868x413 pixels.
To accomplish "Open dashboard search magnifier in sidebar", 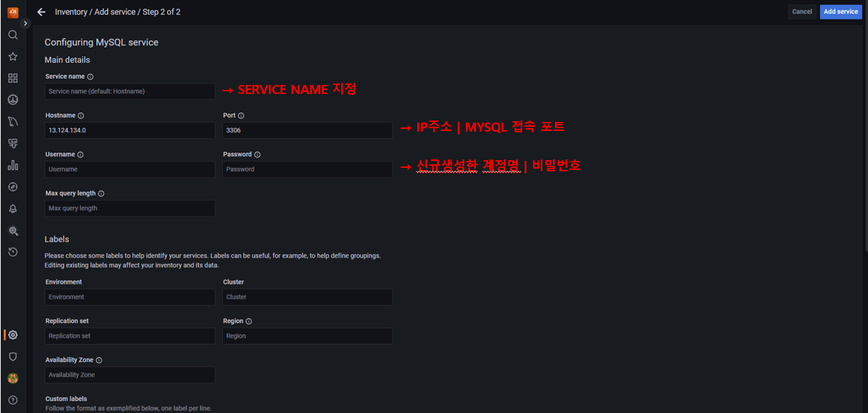I will pyautogui.click(x=13, y=35).
